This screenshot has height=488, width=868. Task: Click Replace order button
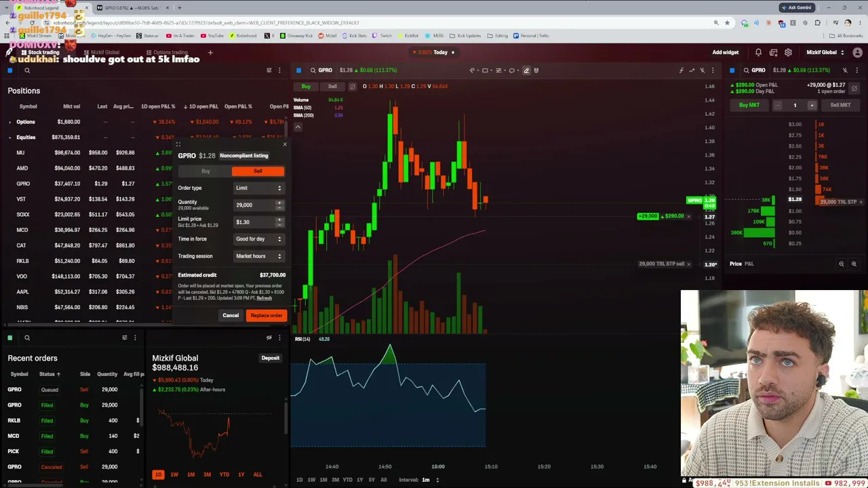pyautogui.click(x=267, y=315)
